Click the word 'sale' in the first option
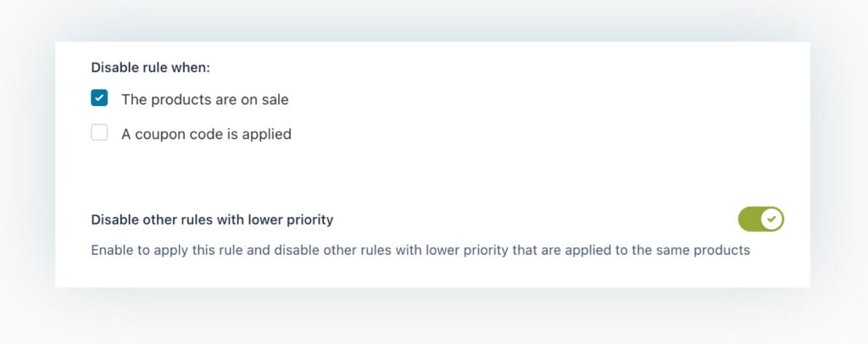 274,99
